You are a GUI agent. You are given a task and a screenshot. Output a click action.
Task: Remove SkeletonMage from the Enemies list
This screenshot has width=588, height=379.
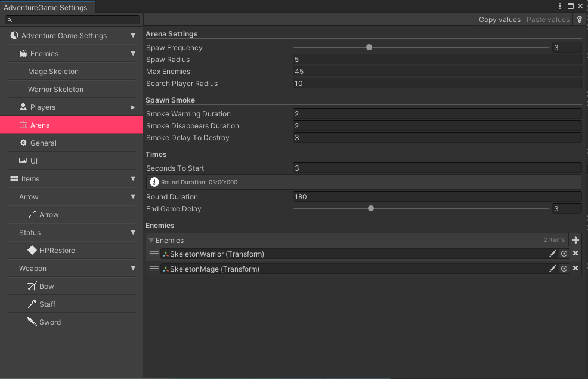pyautogui.click(x=575, y=269)
